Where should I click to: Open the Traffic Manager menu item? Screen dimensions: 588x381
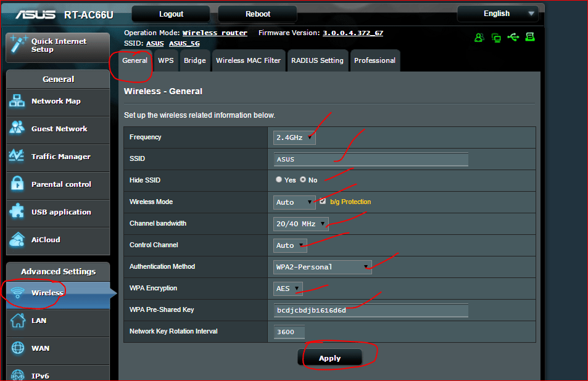coord(58,157)
